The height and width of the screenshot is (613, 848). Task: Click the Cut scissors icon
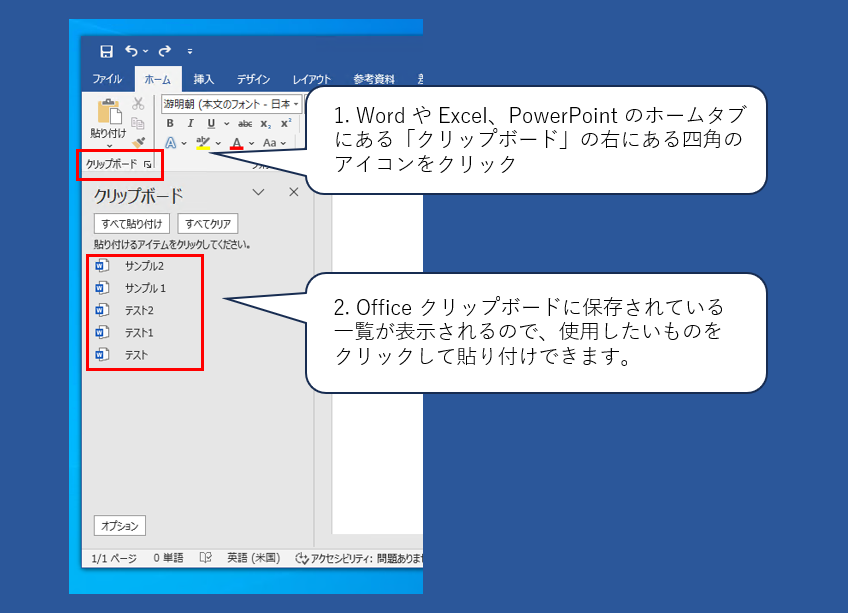pos(139,104)
